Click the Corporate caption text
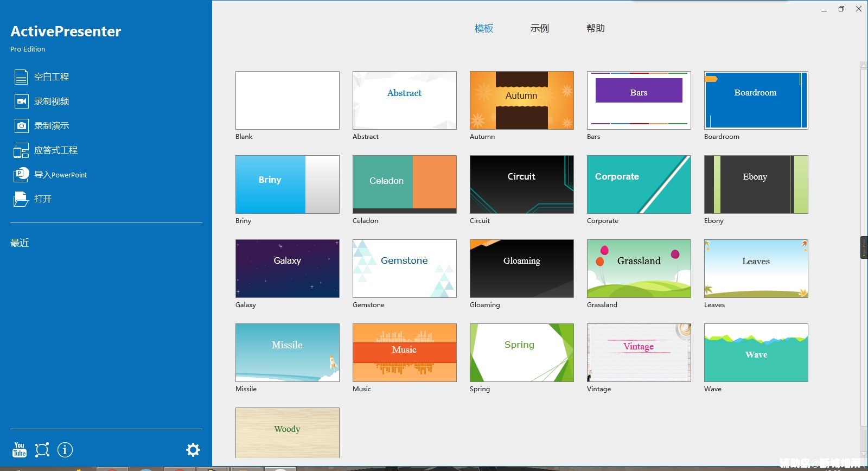 (x=603, y=221)
